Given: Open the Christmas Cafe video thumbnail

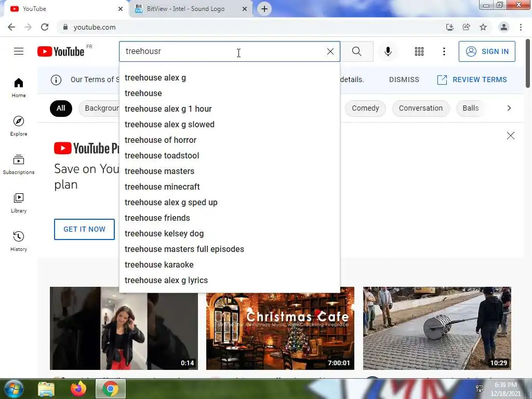Looking at the screenshot, I should pos(280,328).
